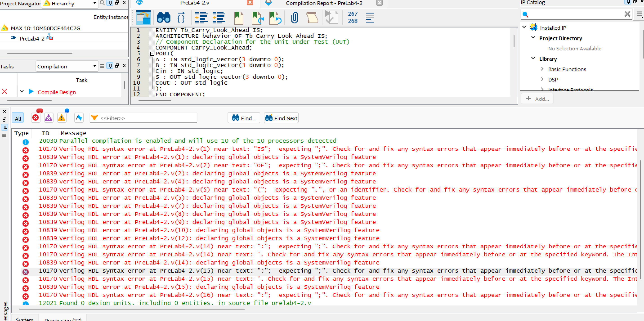The height and width of the screenshot is (321, 644).
Task: Click the Find Next button
Action: (281, 118)
